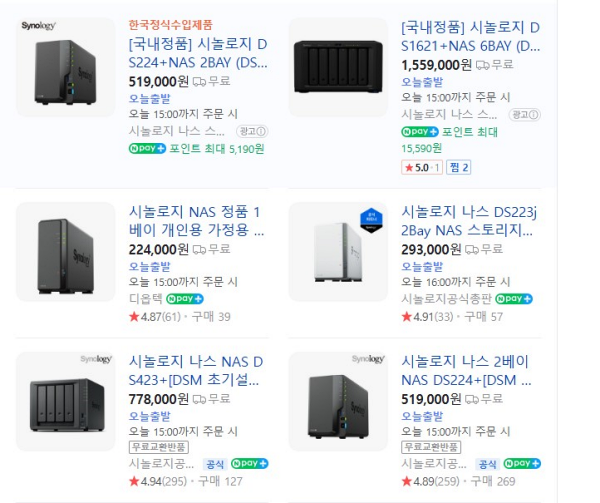Click the 찜 2 button on DS1621+
600x503 pixels.
pyautogui.click(x=458, y=168)
